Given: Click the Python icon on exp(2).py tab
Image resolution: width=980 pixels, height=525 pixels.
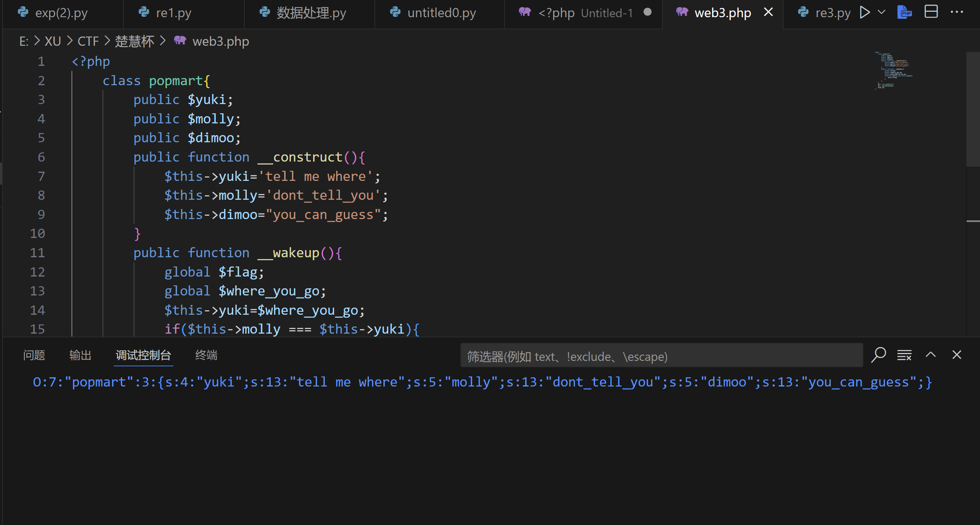Looking at the screenshot, I should [23, 12].
